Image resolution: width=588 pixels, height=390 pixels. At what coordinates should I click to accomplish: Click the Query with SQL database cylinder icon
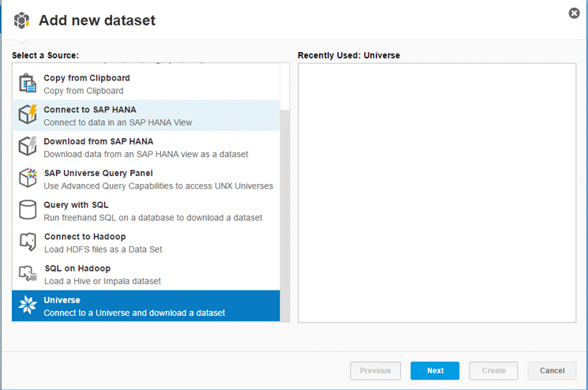(x=28, y=210)
